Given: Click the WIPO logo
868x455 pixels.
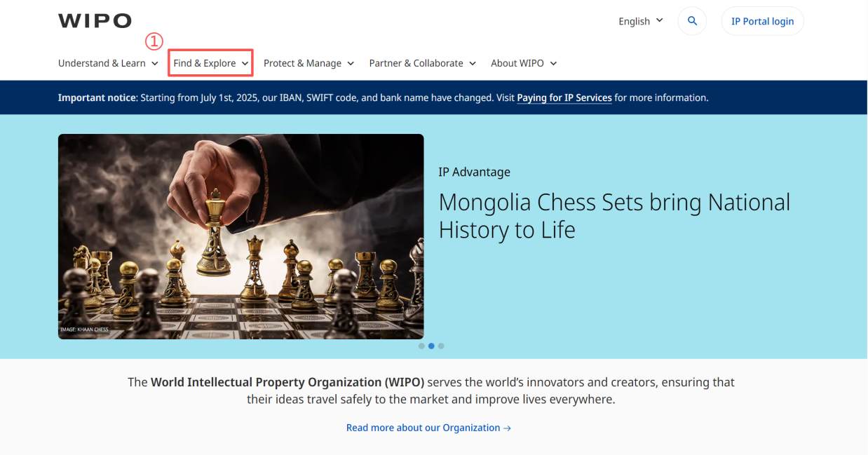Looking at the screenshot, I should (x=95, y=20).
